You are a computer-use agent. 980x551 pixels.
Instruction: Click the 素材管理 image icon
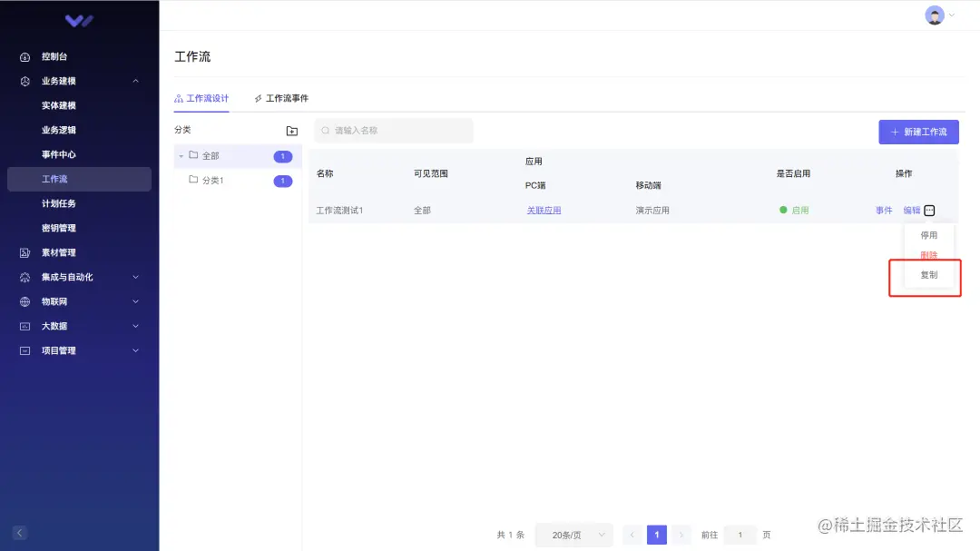click(x=25, y=252)
